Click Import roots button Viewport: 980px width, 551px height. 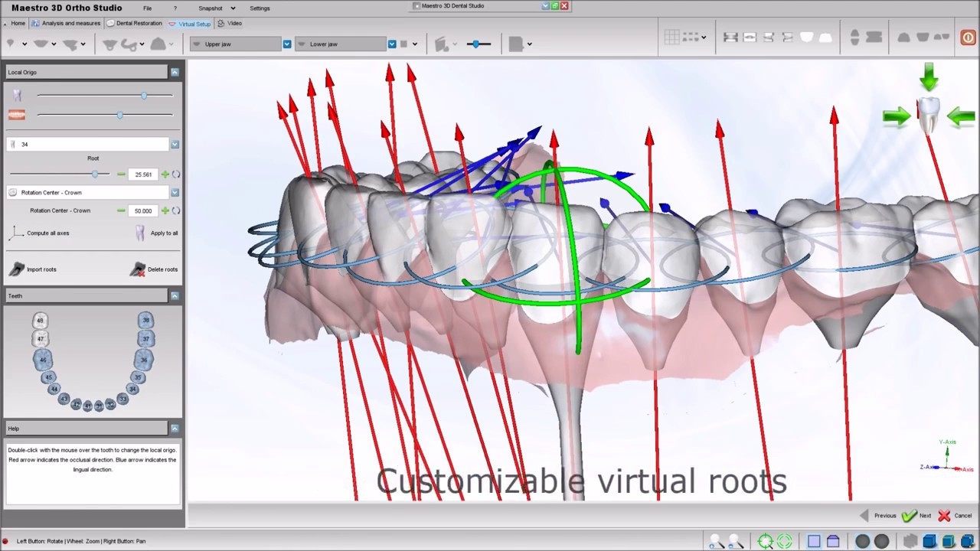(34, 269)
